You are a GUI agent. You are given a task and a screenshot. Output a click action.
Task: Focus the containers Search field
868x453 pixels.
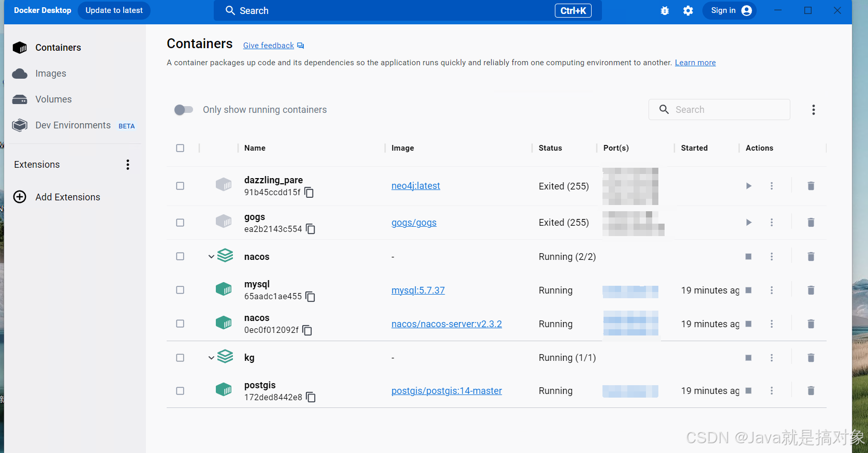(719, 110)
